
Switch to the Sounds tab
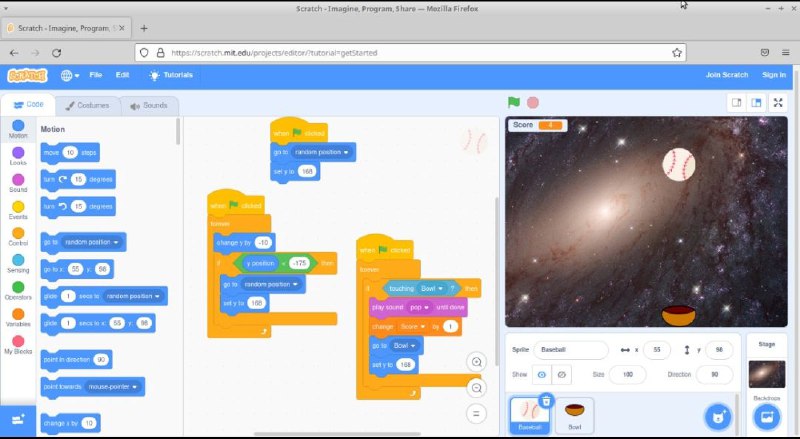[149, 105]
